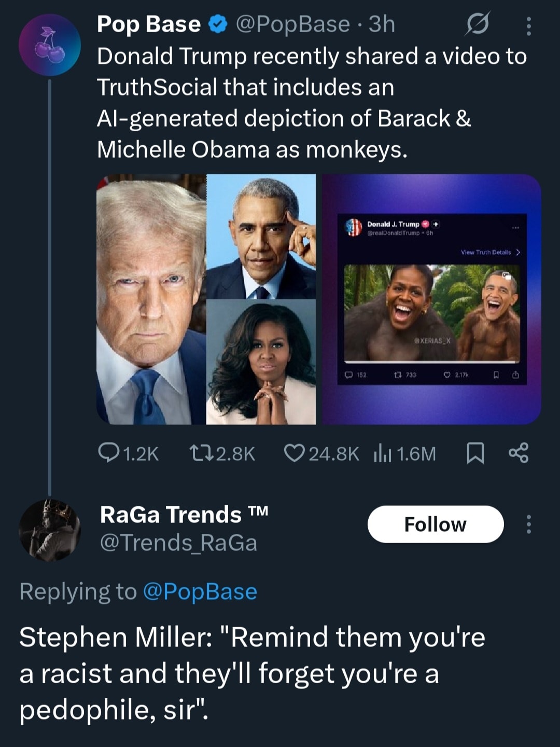Tap the Grok slashed-circle icon
The image size is (560, 747).
[477, 24]
